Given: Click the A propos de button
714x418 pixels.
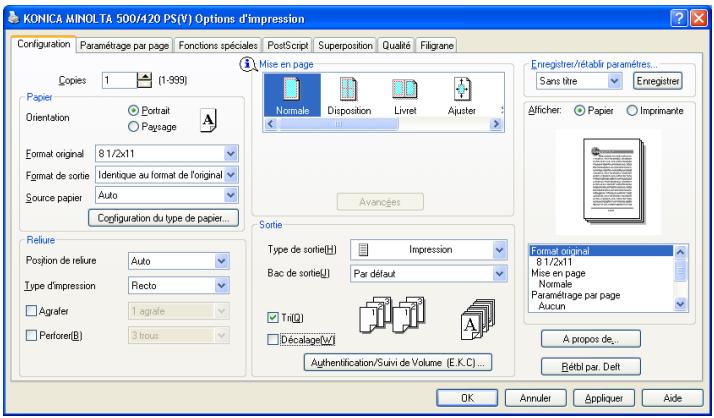Looking at the screenshot, I should [591, 339].
